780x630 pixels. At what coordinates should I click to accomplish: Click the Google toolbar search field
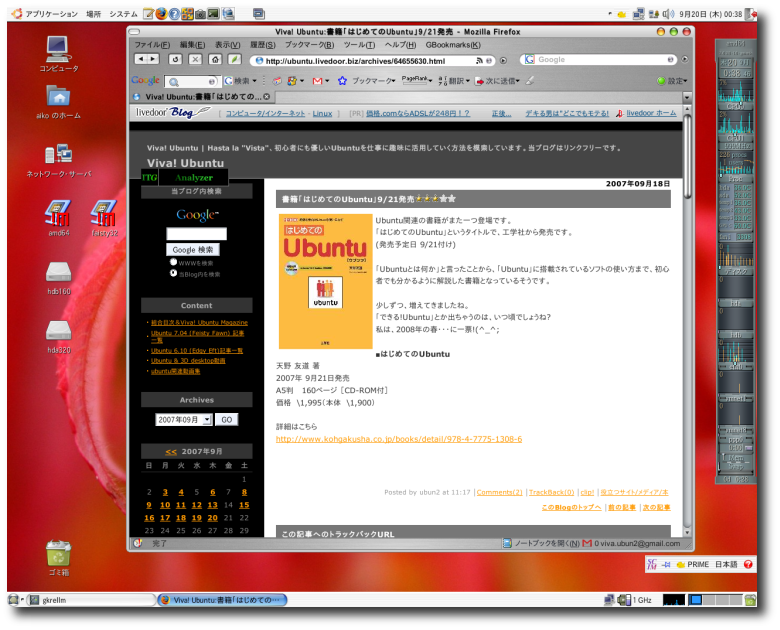[193, 81]
